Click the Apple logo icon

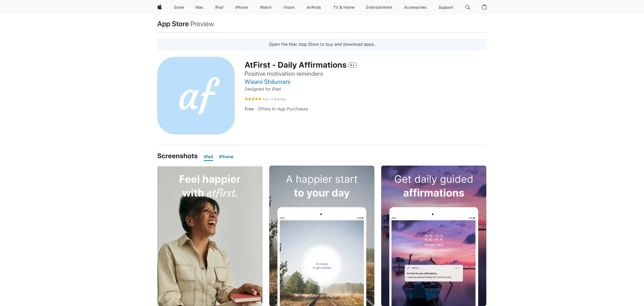(160, 7)
